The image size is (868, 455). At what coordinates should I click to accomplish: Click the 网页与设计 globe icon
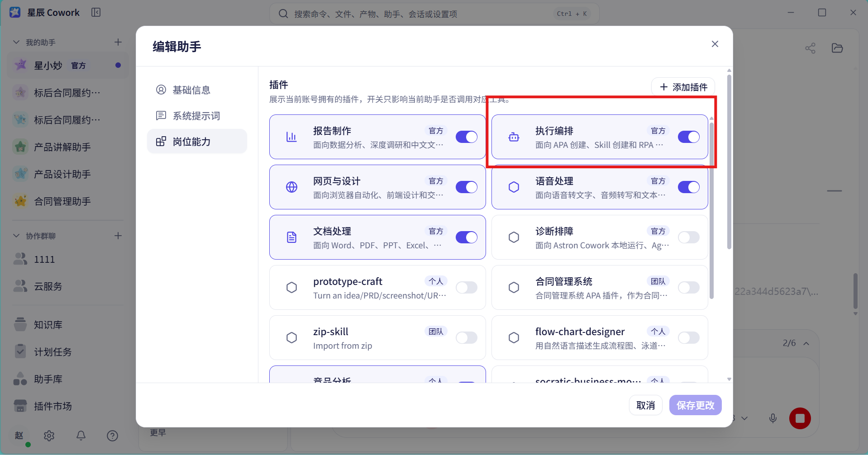pyautogui.click(x=292, y=187)
